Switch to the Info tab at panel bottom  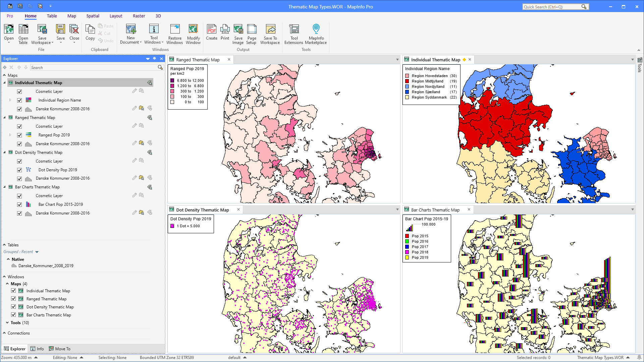coord(37,349)
